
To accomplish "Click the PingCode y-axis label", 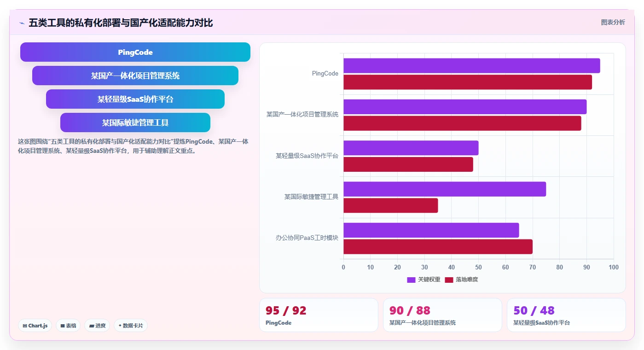I will click(325, 74).
